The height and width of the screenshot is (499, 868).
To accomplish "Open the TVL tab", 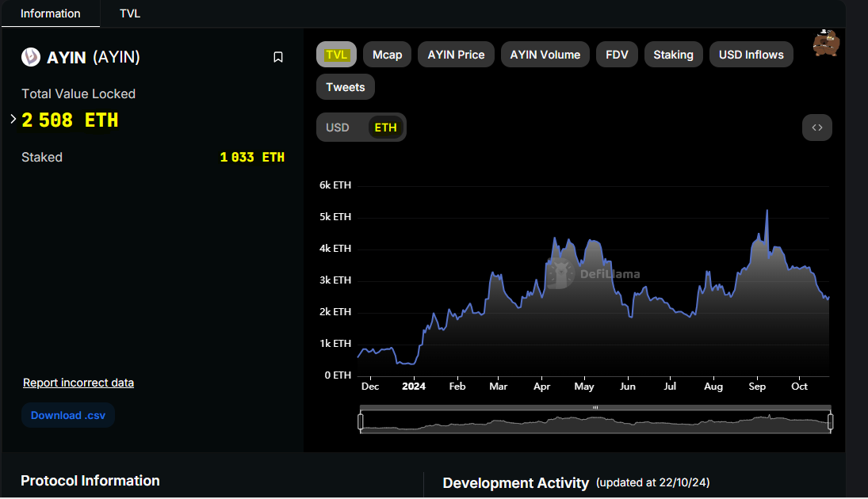I will pos(130,13).
